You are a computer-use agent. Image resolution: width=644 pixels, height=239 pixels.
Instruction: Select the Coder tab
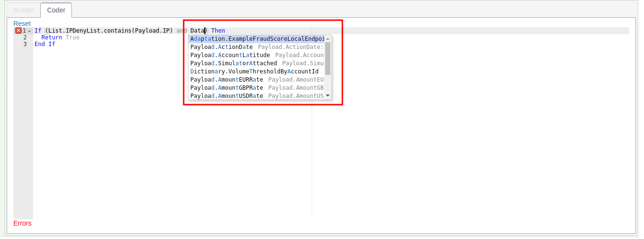pyautogui.click(x=56, y=10)
